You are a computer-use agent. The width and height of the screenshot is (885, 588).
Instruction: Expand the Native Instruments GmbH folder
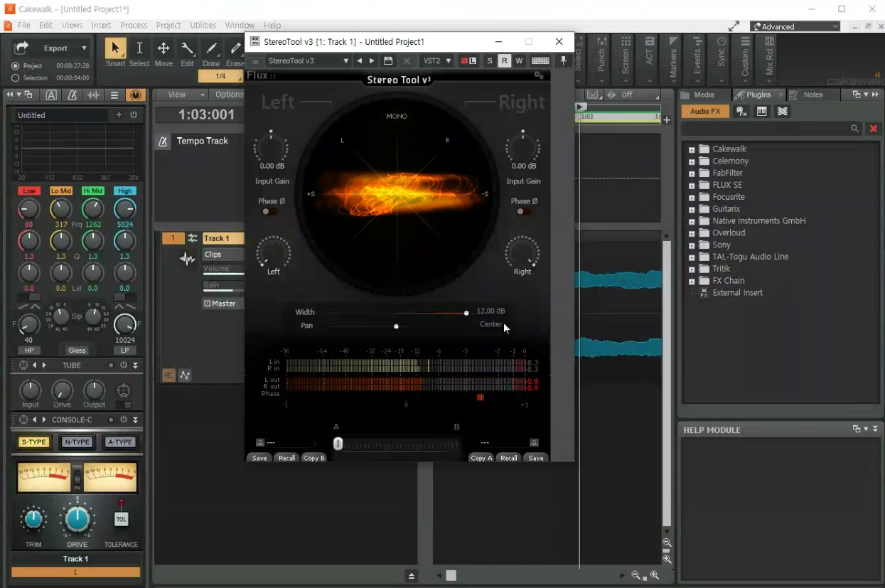[x=692, y=221]
